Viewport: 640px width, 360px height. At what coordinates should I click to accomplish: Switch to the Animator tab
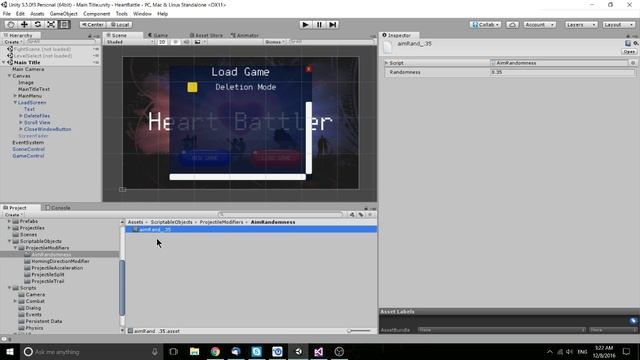[x=245, y=36]
